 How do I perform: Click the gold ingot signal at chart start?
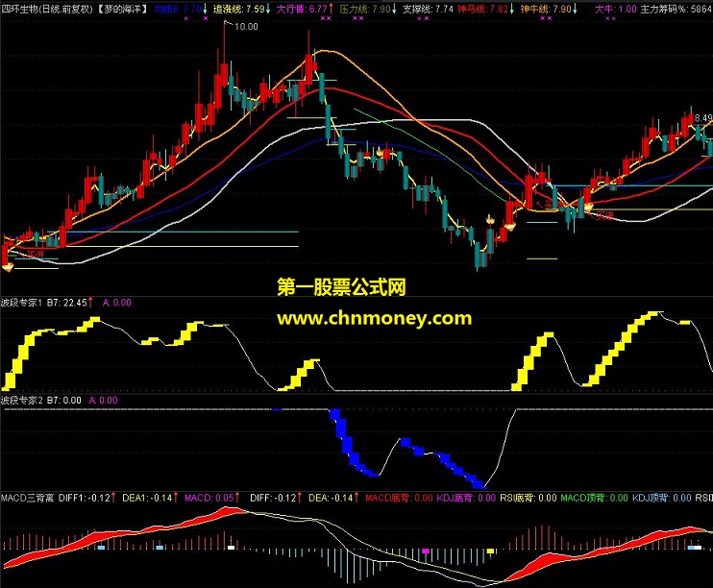pos(8,266)
